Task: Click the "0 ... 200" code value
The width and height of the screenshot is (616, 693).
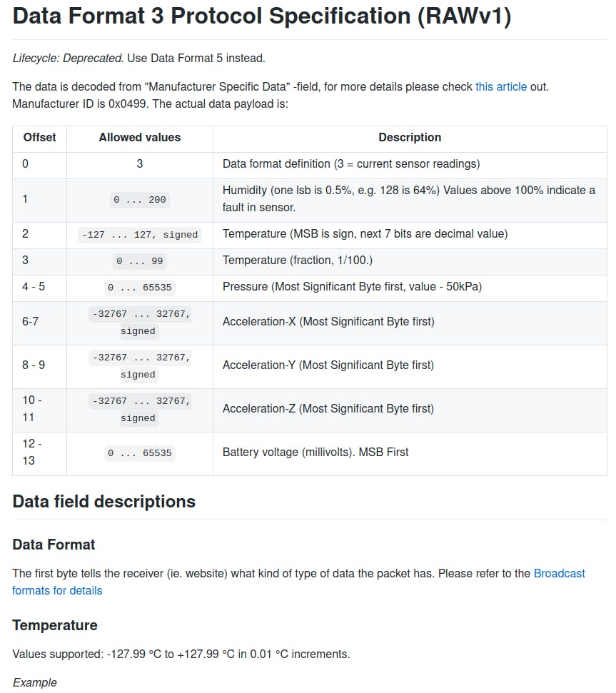Action: (140, 200)
